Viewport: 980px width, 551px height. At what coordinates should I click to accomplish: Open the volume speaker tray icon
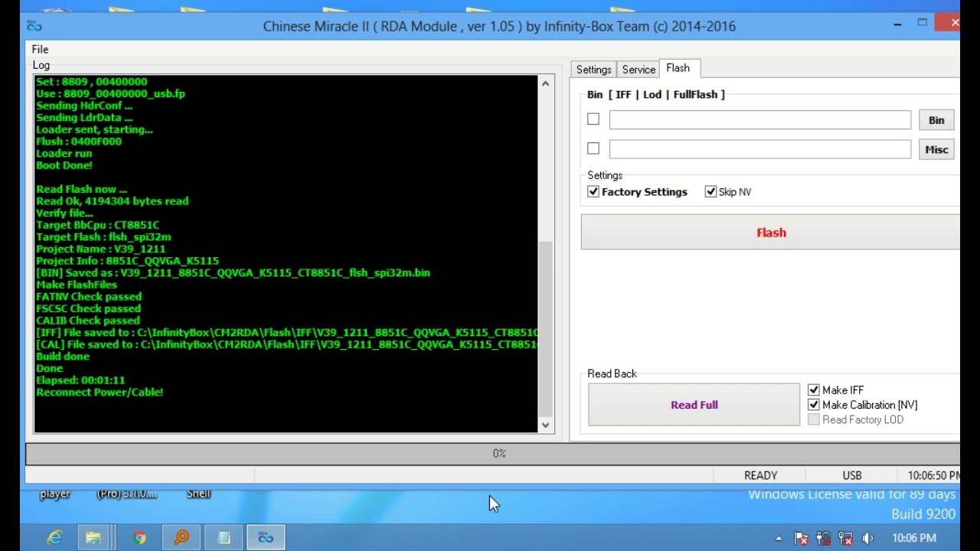867,539
